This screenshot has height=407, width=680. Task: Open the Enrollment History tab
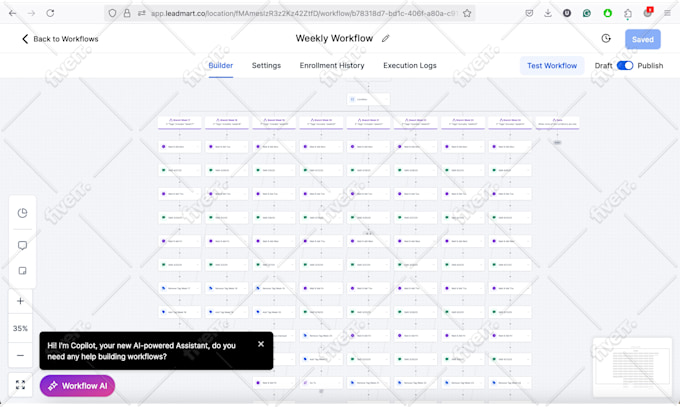pyautogui.click(x=332, y=66)
